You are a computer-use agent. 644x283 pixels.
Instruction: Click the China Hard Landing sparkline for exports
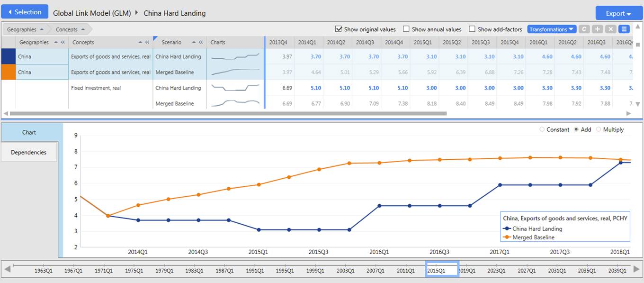click(235, 56)
